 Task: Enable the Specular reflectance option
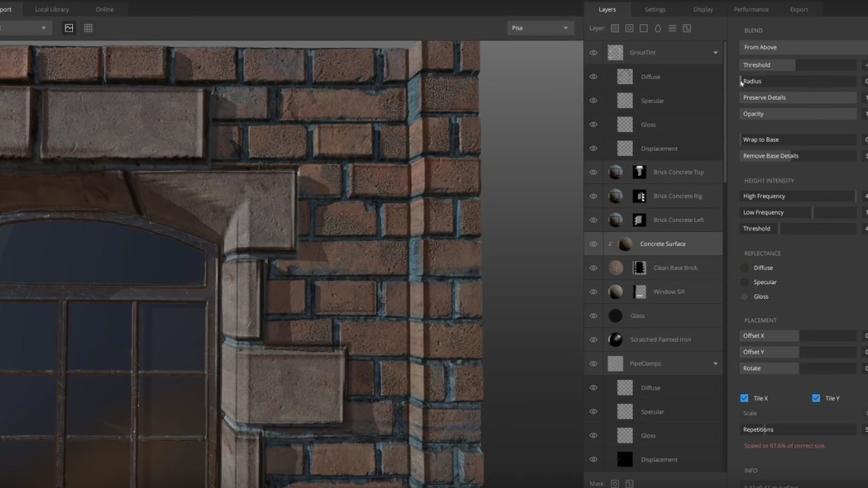(744, 282)
